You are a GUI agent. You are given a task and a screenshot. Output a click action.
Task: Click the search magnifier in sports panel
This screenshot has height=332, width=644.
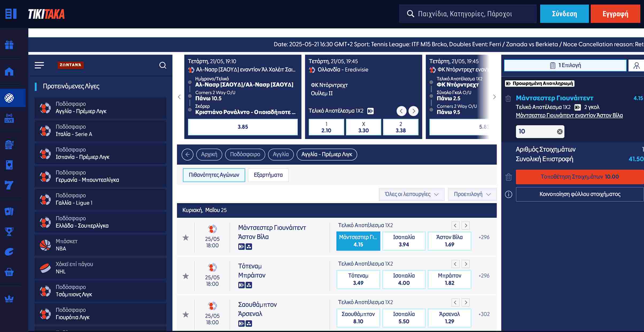pyautogui.click(x=163, y=65)
